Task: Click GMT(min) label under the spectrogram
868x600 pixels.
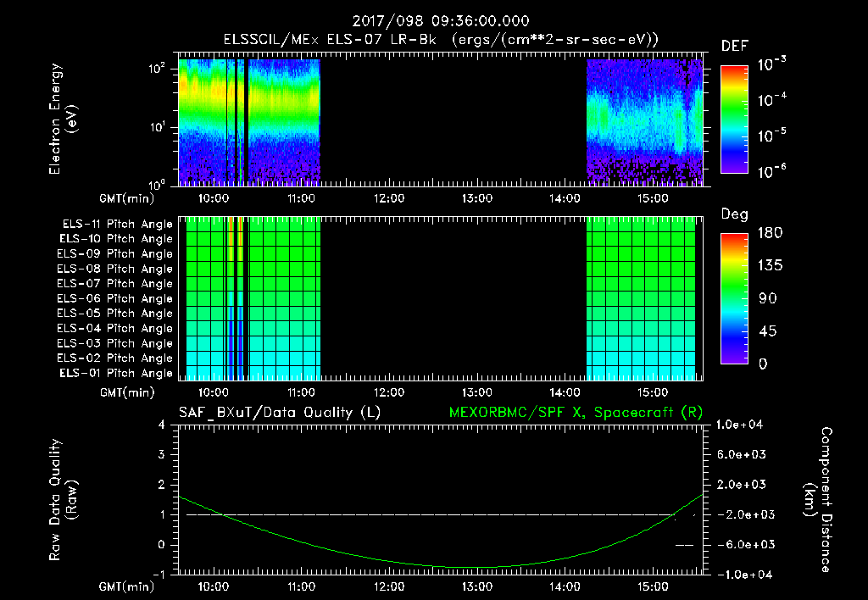Action: [x=127, y=198]
